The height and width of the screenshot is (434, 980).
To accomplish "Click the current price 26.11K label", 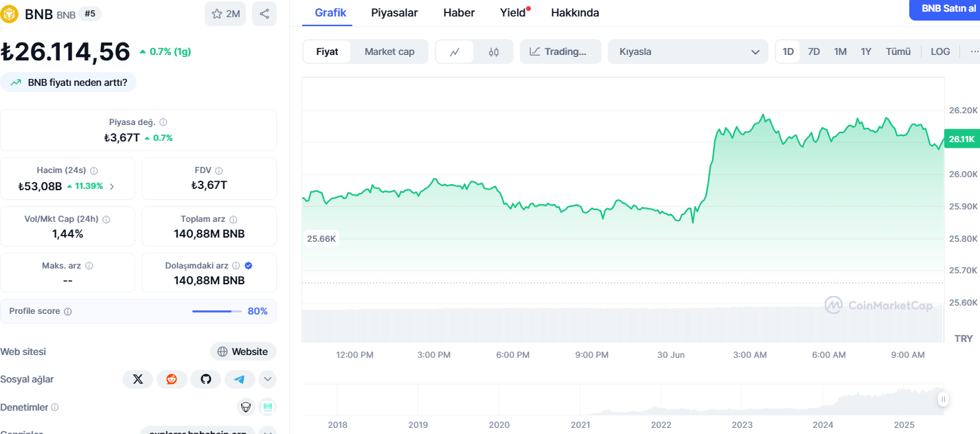I will [x=961, y=139].
